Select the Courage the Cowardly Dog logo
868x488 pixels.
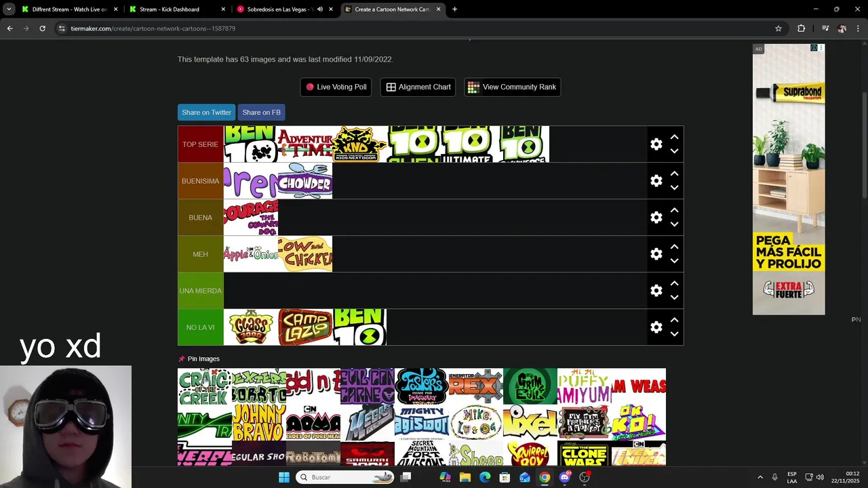pos(251,218)
